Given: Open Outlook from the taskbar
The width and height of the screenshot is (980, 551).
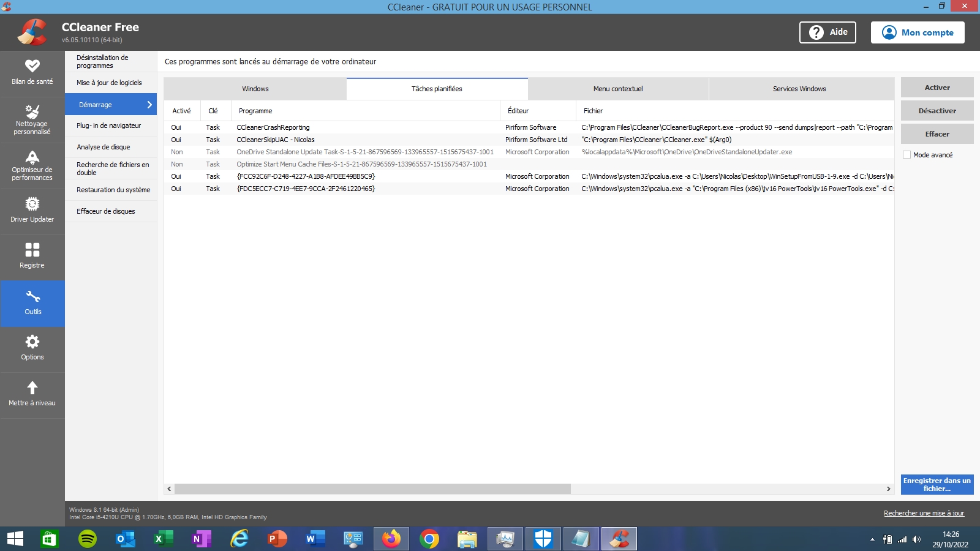Looking at the screenshot, I should point(126,539).
